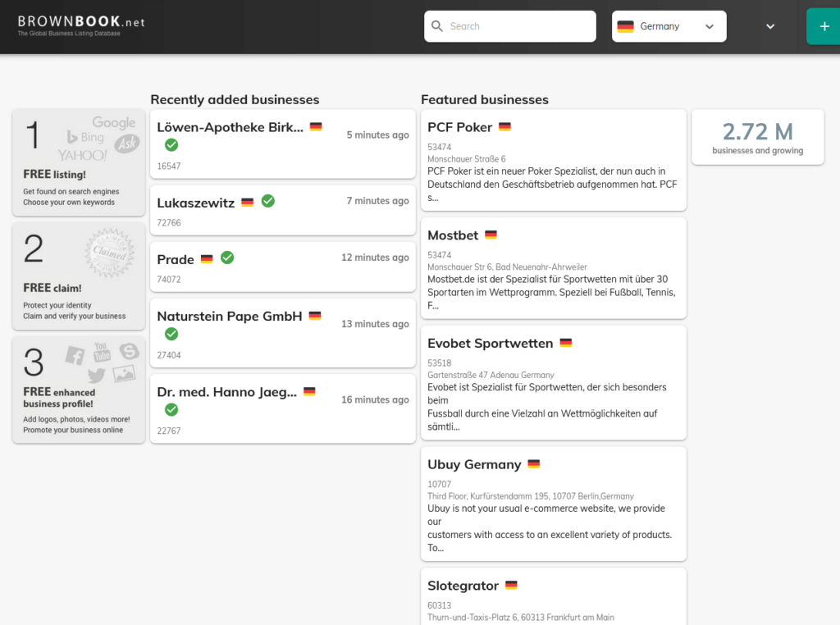Click German flag next to Mostbet
Image resolution: width=840 pixels, height=625 pixels.
(491, 235)
